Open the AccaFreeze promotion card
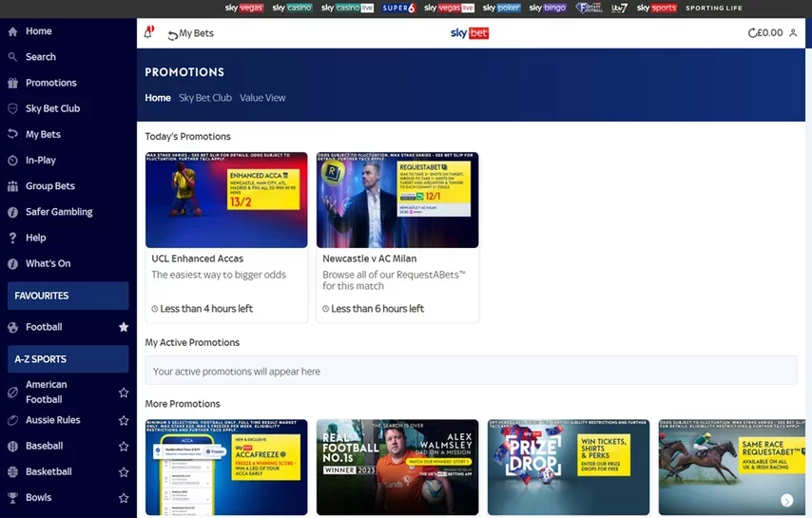Screen dimensions: 812x518 (226, 468)
